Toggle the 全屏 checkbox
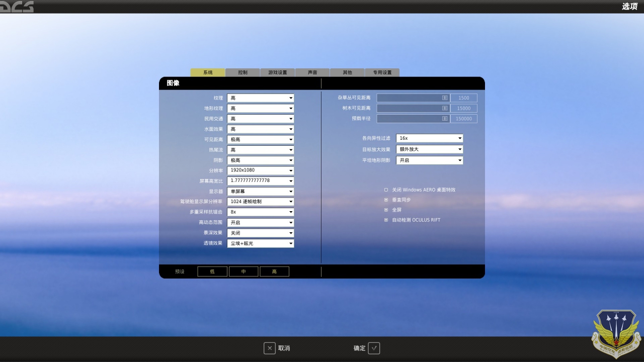 pos(386,210)
